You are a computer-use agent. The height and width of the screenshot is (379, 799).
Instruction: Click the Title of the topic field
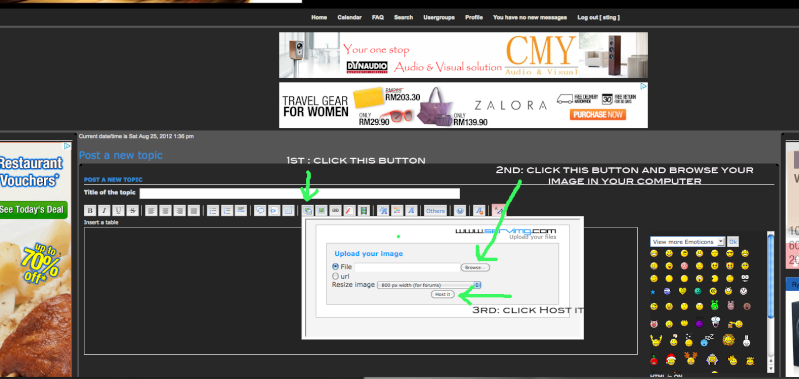click(300, 193)
